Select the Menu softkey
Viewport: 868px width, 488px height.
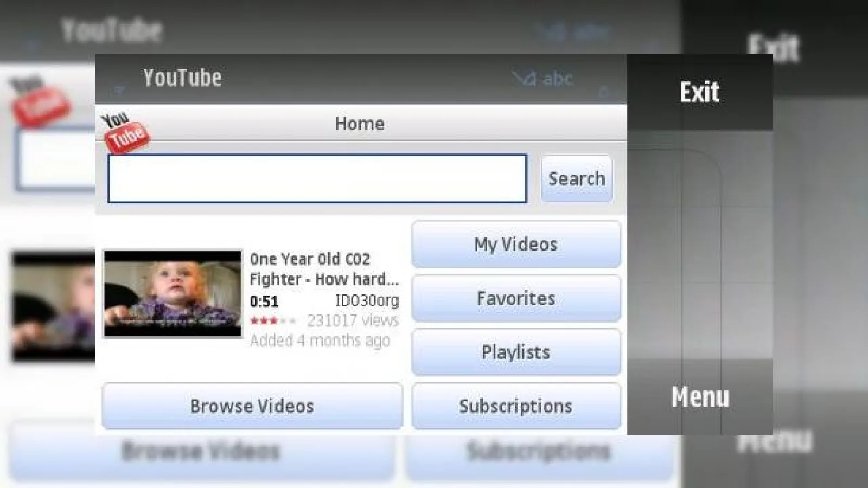coord(700,397)
